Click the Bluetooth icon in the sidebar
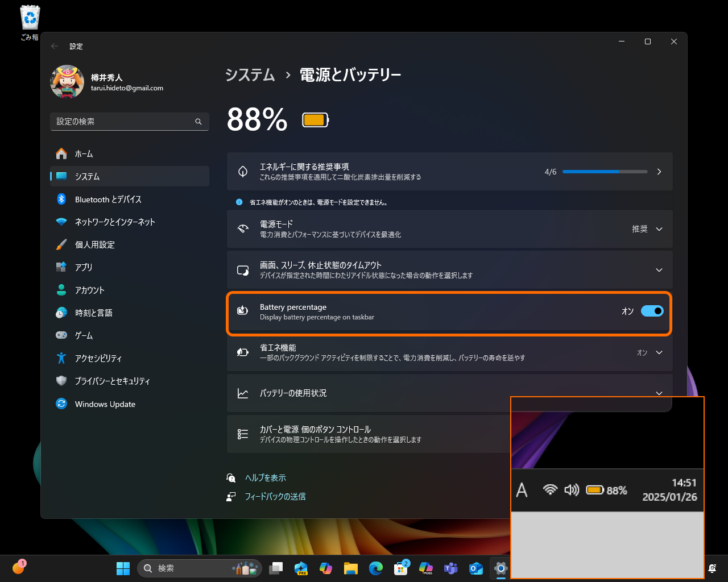Image resolution: width=728 pixels, height=582 pixels. pyautogui.click(x=61, y=199)
